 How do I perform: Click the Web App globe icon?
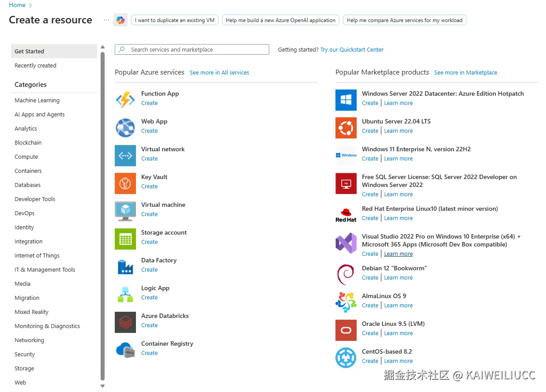(125, 128)
